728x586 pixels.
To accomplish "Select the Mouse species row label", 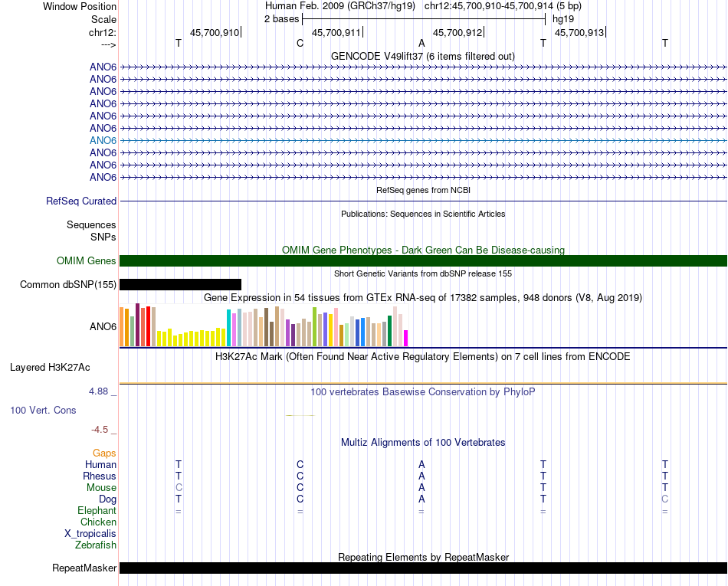I will click(101, 488).
